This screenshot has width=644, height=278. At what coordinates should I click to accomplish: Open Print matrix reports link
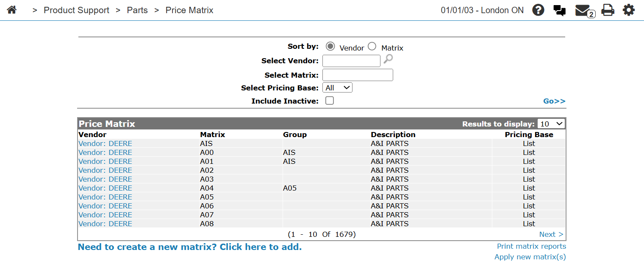pos(531,246)
